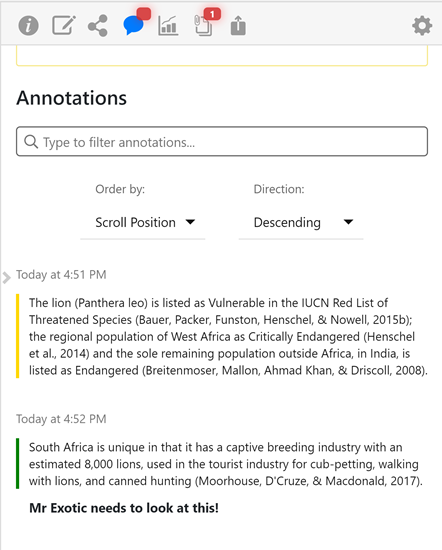Select the South Africa captive breeding annotation

tap(226, 464)
